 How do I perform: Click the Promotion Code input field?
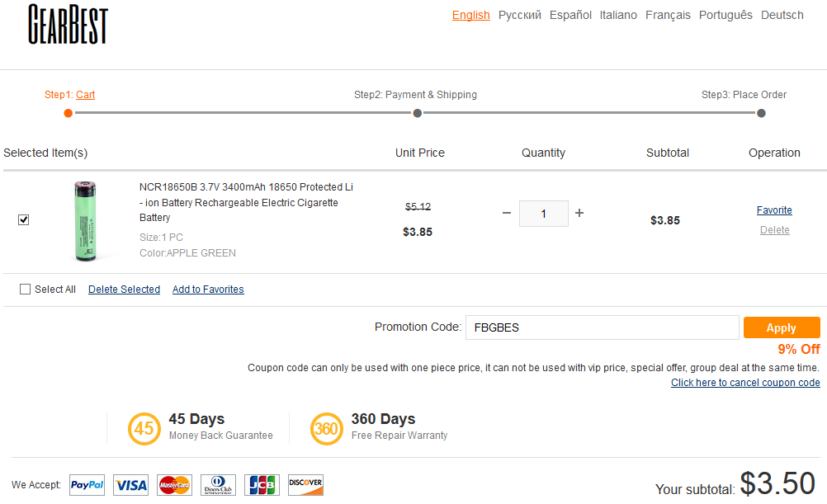point(602,327)
